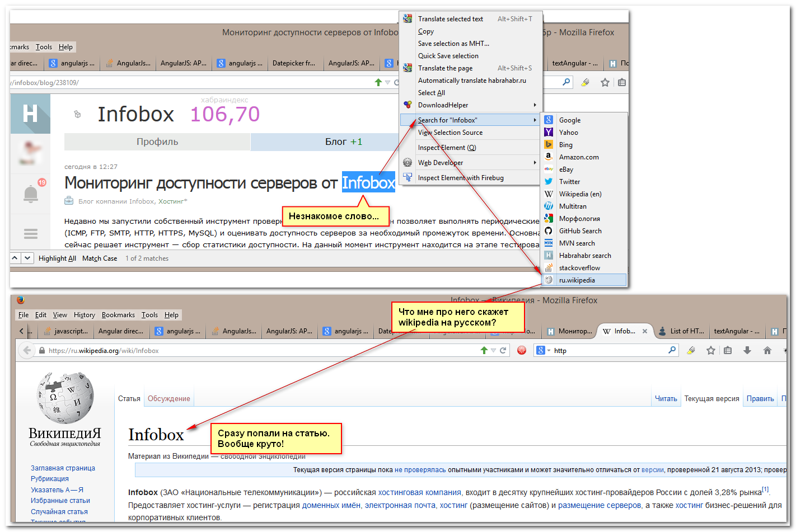Select ru.wikipedia search entry
Image resolution: width=796 pixels, height=532 pixels.
click(584, 280)
